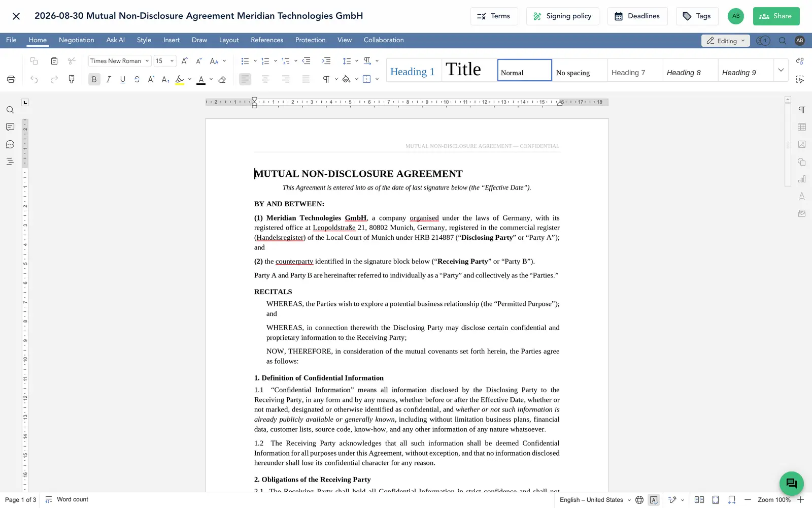The height and width of the screenshot is (508, 812).
Task: Toggle bold formatting
Action: (x=94, y=79)
